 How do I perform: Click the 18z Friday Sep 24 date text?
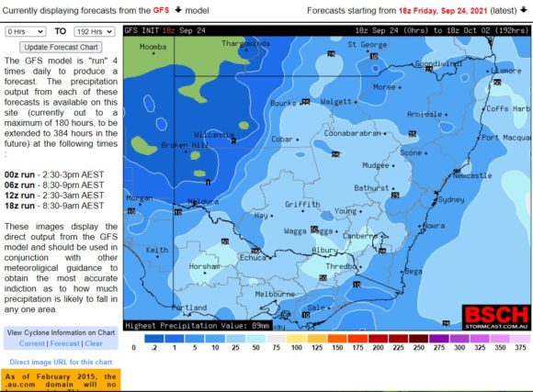(x=443, y=10)
